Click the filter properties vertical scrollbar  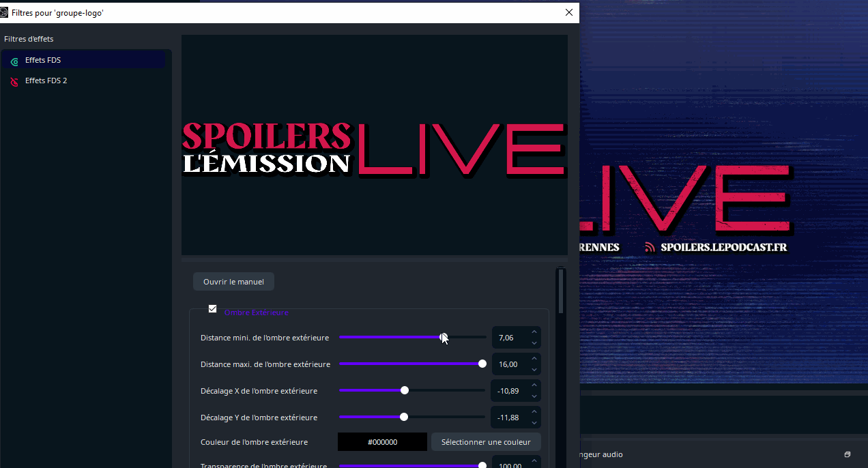(561, 291)
